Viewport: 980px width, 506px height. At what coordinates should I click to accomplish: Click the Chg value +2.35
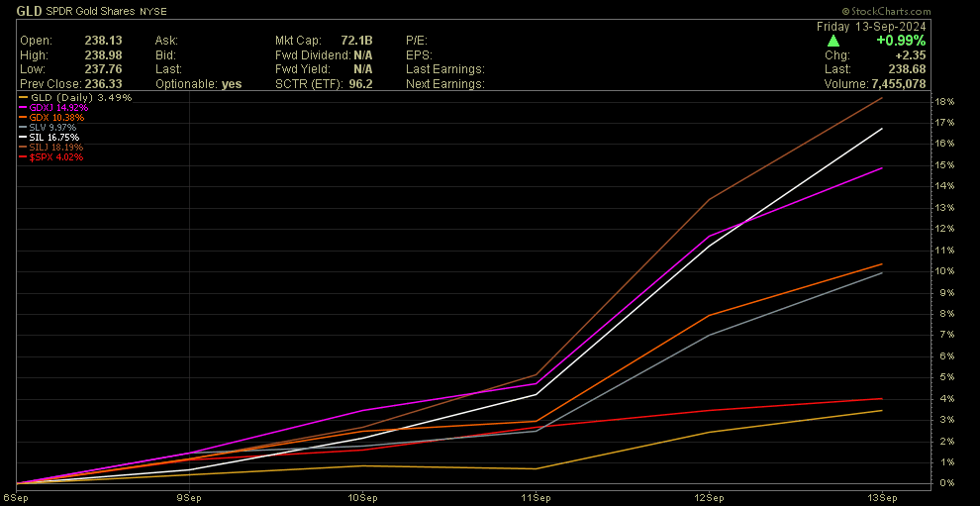(x=912, y=55)
